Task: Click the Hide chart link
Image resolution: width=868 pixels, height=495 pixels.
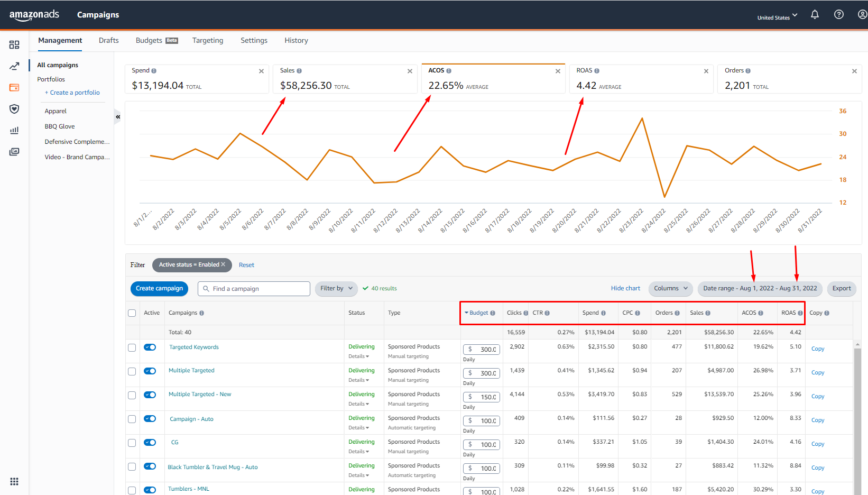Action: [625, 289]
